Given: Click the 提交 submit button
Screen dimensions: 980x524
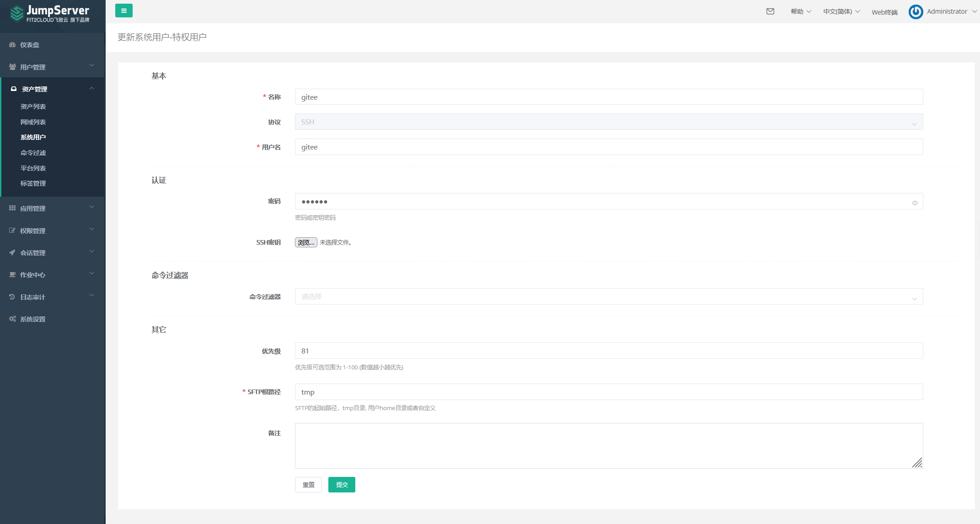Looking at the screenshot, I should pos(342,485).
